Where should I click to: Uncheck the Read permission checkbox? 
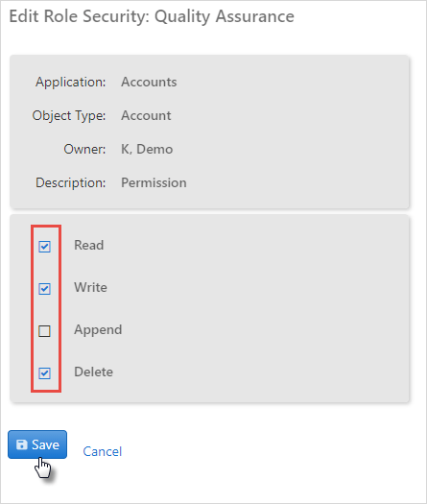[x=44, y=247]
